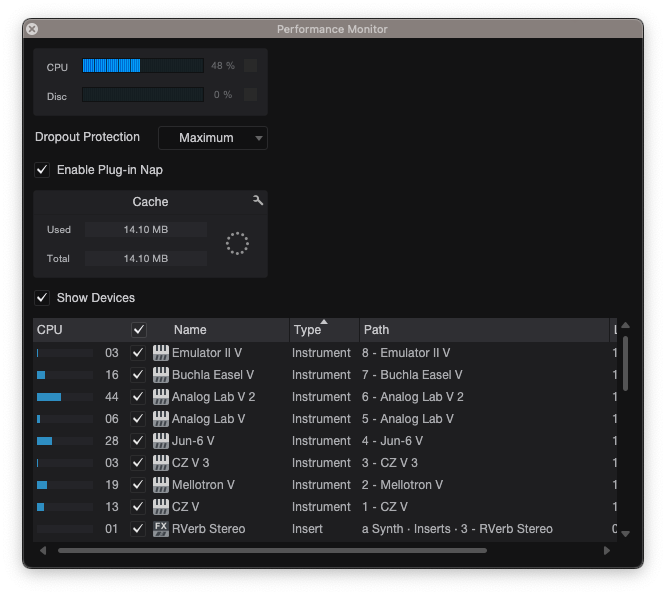
Task: Click the RVerb Stereo inserts path text
Action: tap(457, 529)
